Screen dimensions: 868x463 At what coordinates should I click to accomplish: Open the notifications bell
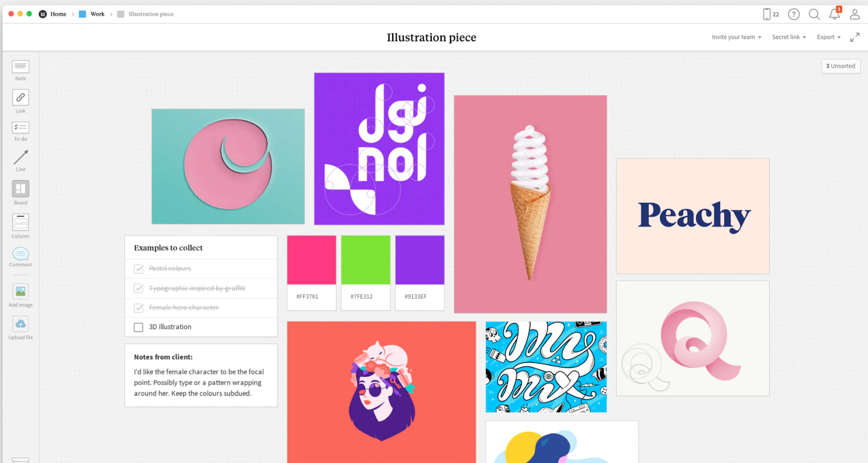click(x=834, y=14)
